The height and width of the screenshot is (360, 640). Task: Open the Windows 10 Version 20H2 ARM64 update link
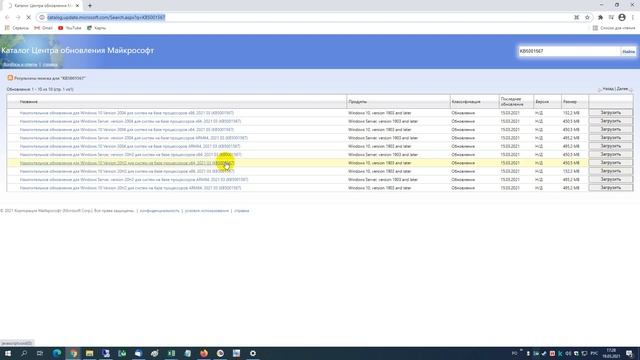(130, 188)
